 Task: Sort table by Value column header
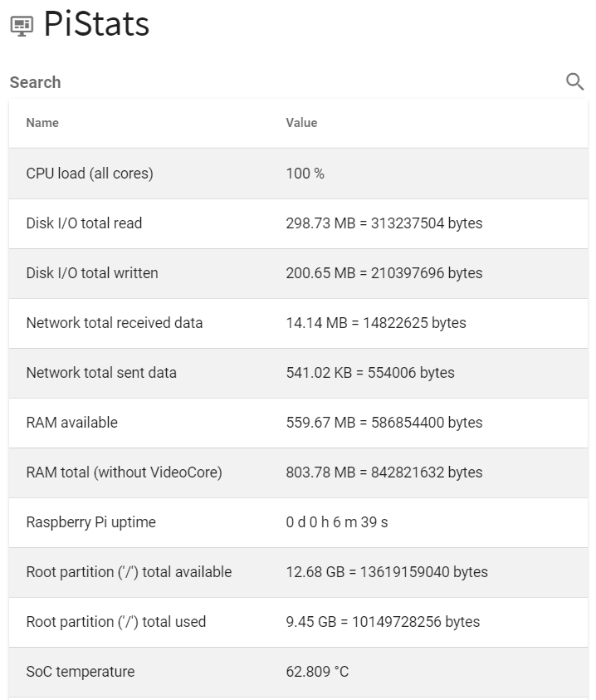tap(301, 123)
